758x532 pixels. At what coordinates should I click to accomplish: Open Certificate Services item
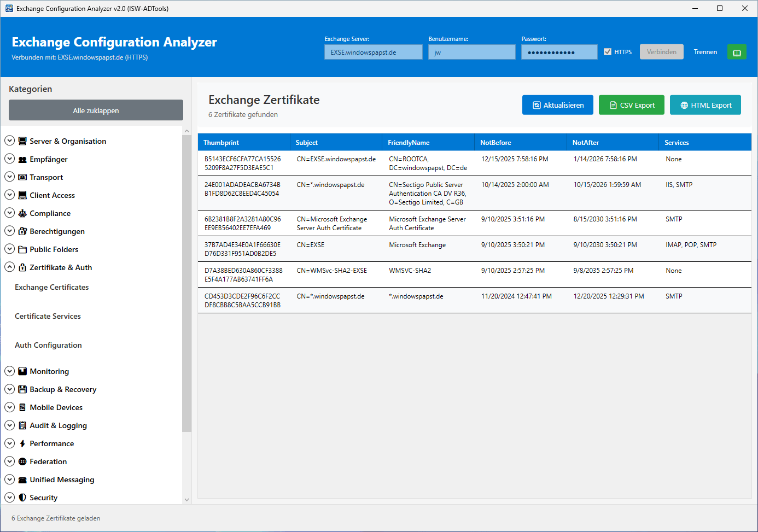click(48, 316)
